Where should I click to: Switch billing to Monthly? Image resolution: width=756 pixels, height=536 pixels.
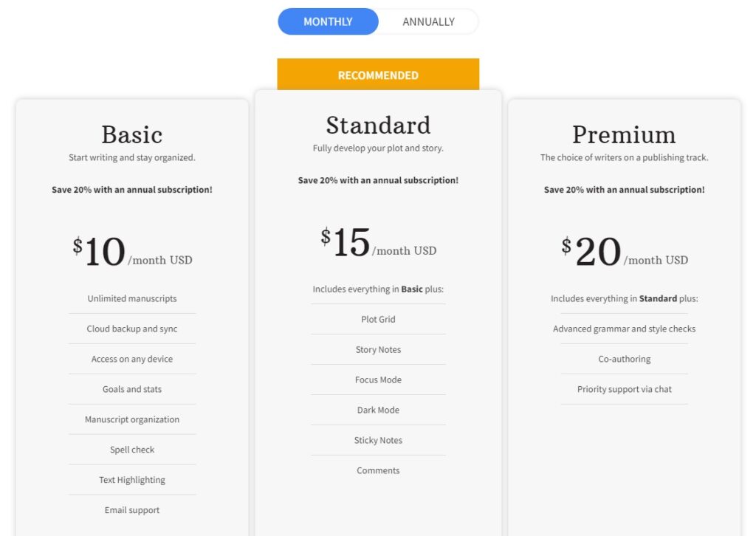328,21
